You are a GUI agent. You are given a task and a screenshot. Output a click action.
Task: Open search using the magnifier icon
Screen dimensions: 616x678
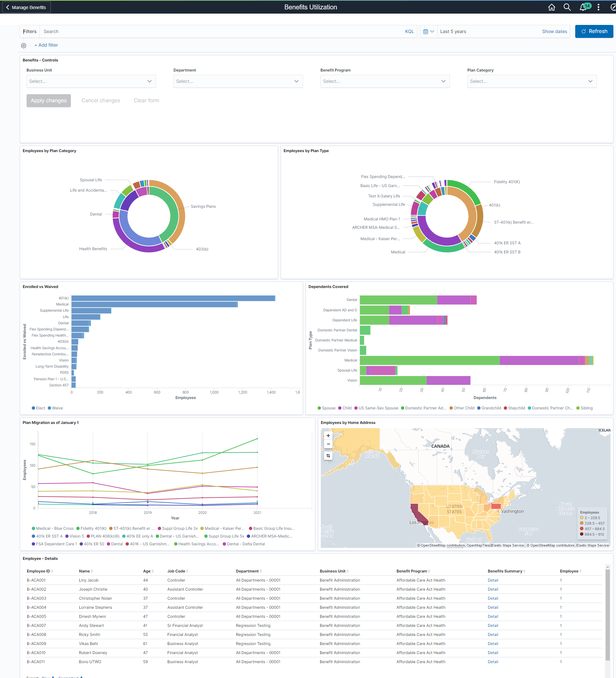click(x=567, y=7)
